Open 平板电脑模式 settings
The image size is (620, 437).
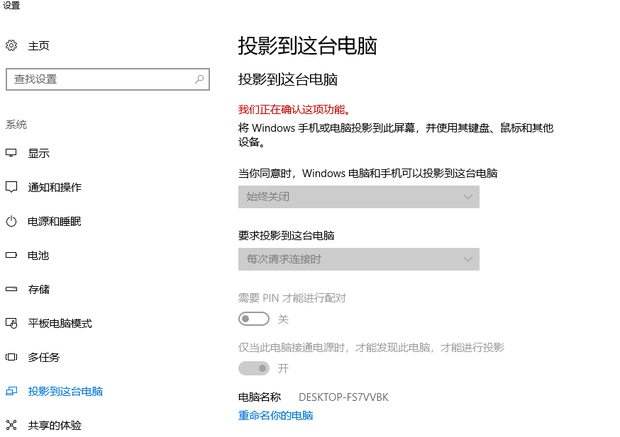[60, 323]
